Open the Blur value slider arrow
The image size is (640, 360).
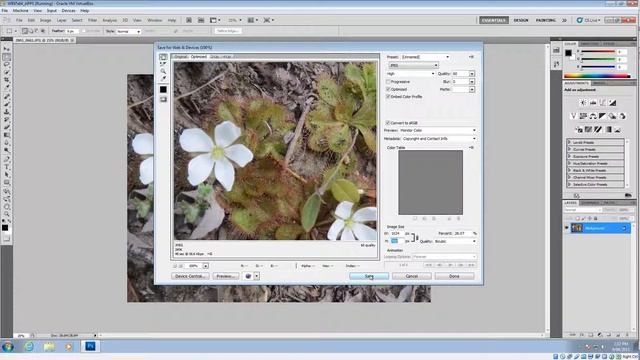coord(472,82)
